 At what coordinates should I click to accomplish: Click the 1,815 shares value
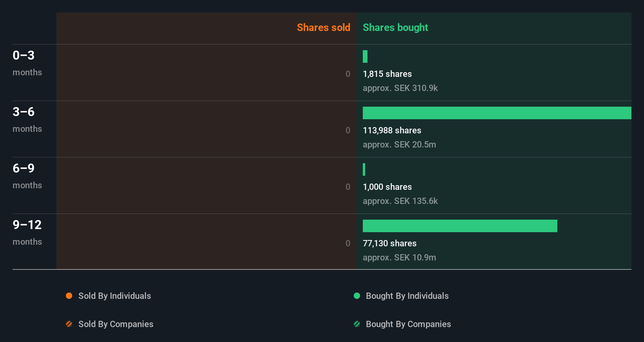387,74
